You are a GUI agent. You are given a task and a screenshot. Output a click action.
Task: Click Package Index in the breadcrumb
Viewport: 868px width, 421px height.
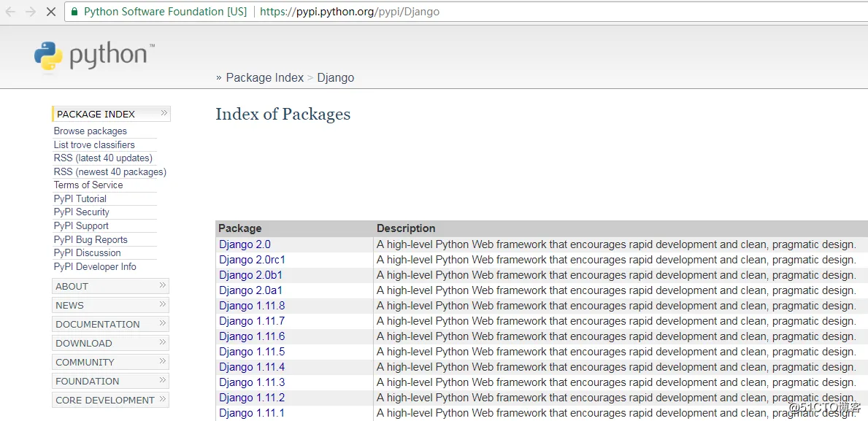pos(264,78)
